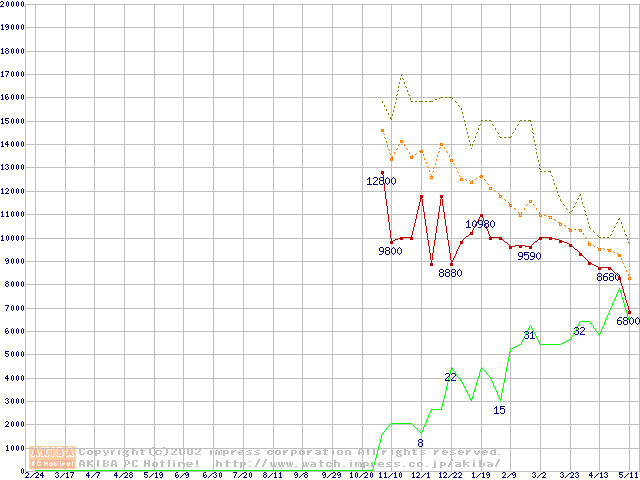Image resolution: width=640 pixels, height=480 pixels.
Task: Click the AKIBA PC Hotline logo
Action: 53,458
